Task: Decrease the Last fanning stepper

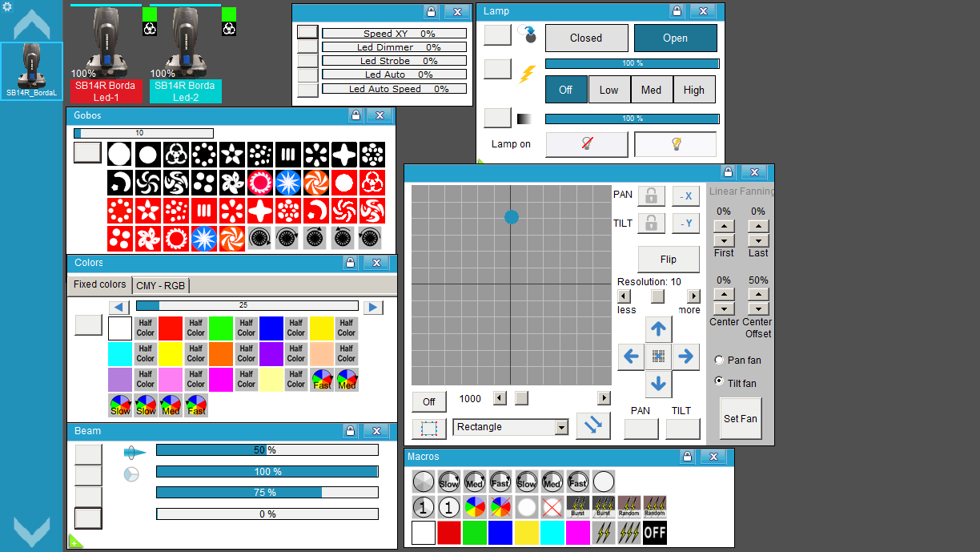Action: (758, 240)
